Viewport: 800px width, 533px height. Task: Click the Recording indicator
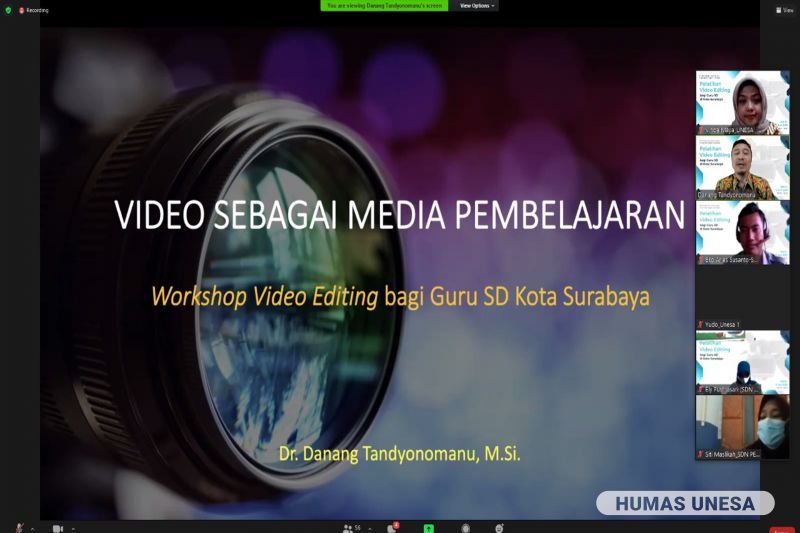34,10
